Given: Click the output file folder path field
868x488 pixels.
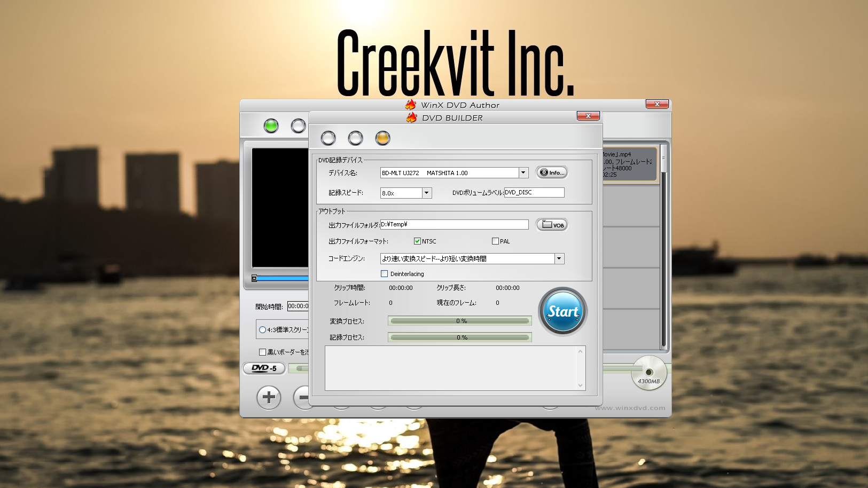Looking at the screenshot, I should pos(454,225).
